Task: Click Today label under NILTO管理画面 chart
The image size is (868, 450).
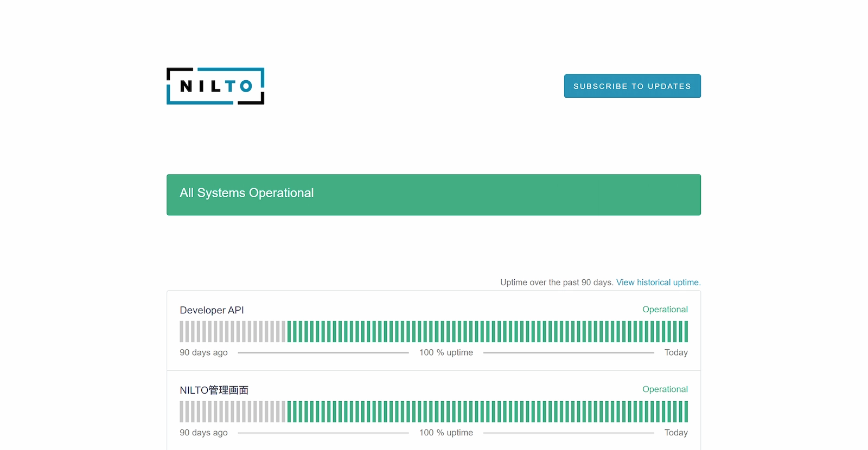Action: tap(676, 433)
